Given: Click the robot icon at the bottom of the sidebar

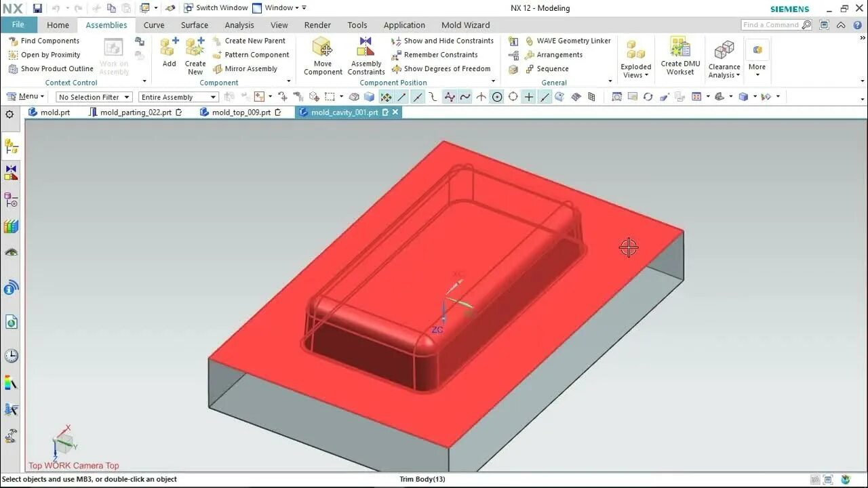Looking at the screenshot, I should (11, 435).
